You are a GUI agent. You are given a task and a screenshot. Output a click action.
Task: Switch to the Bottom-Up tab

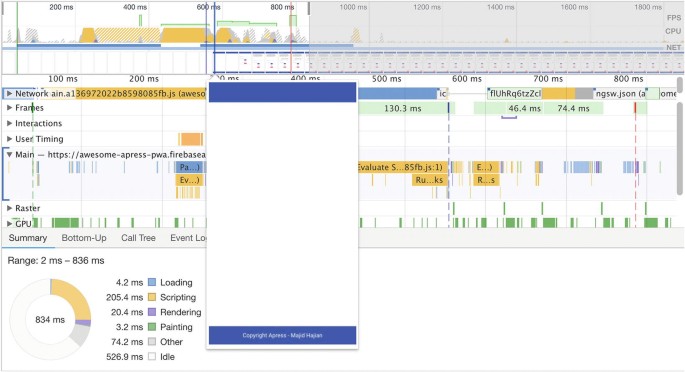click(84, 238)
